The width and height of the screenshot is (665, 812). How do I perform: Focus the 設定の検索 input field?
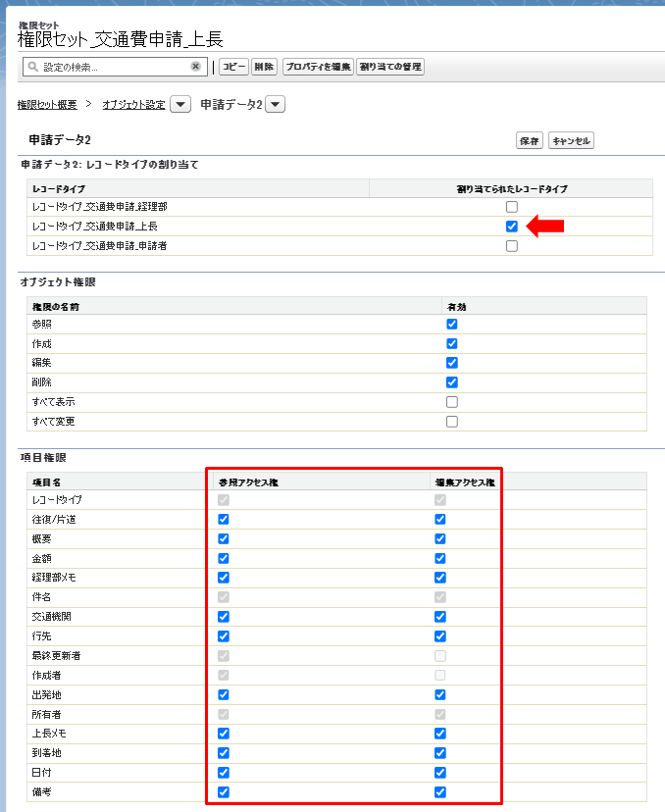(x=115, y=67)
